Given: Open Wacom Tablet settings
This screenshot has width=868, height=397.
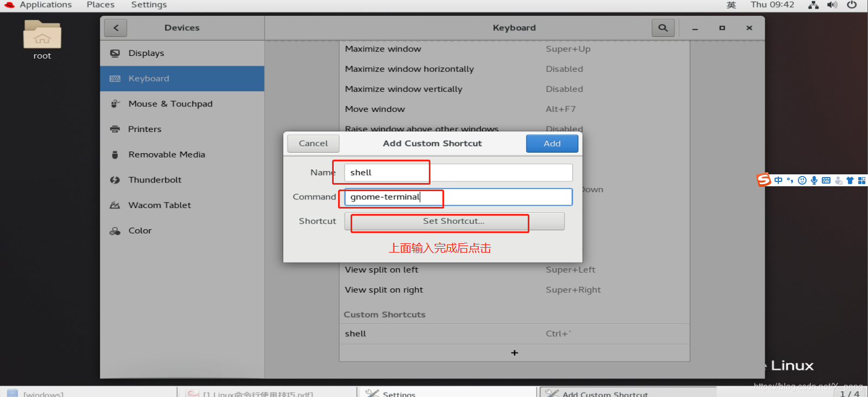Looking at the screenshot, I should (182, 205).
